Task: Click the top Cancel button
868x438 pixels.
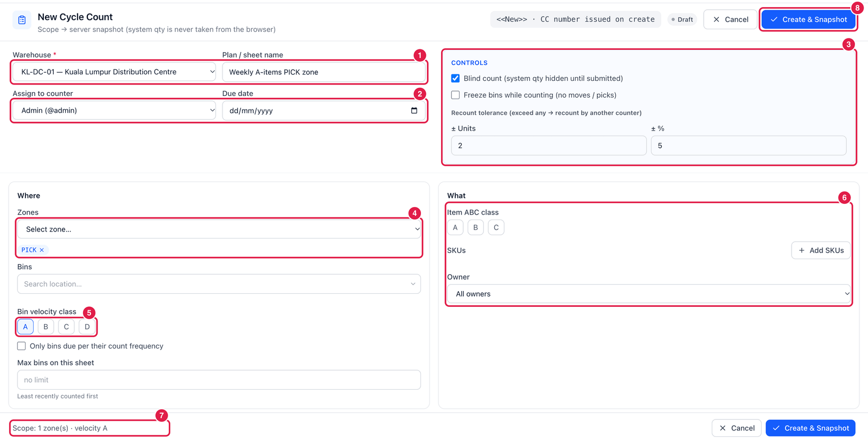Action: tap(730, 20)
